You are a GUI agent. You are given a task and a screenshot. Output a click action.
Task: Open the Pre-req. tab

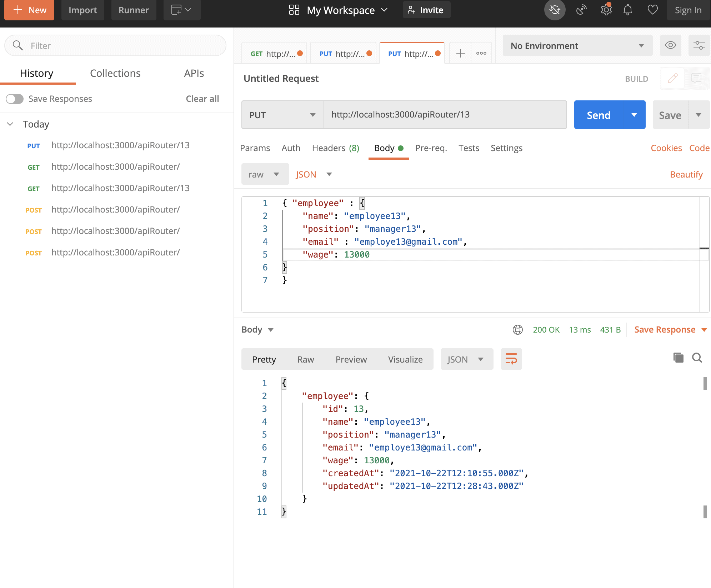pos(431,148)
